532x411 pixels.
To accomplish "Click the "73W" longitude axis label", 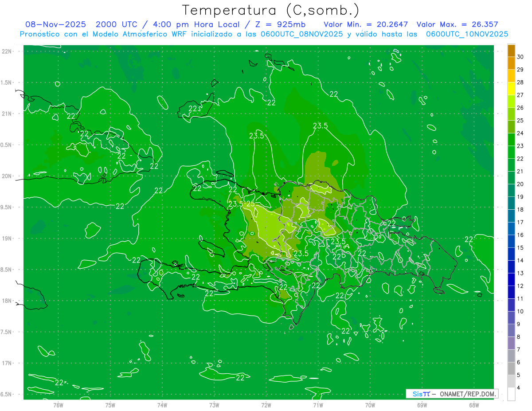I will [214, 405].
